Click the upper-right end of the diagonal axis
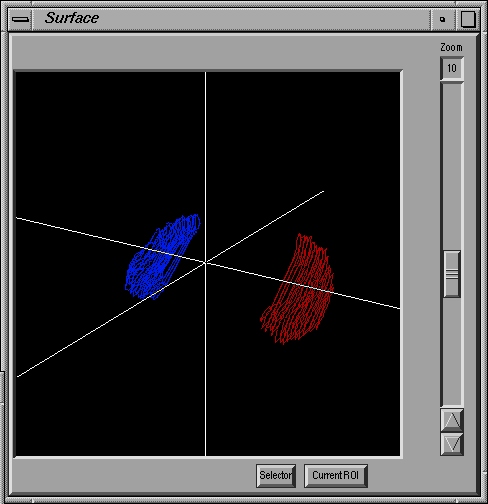The width and height of the screenshot is (488, 504). coord(323,192)
